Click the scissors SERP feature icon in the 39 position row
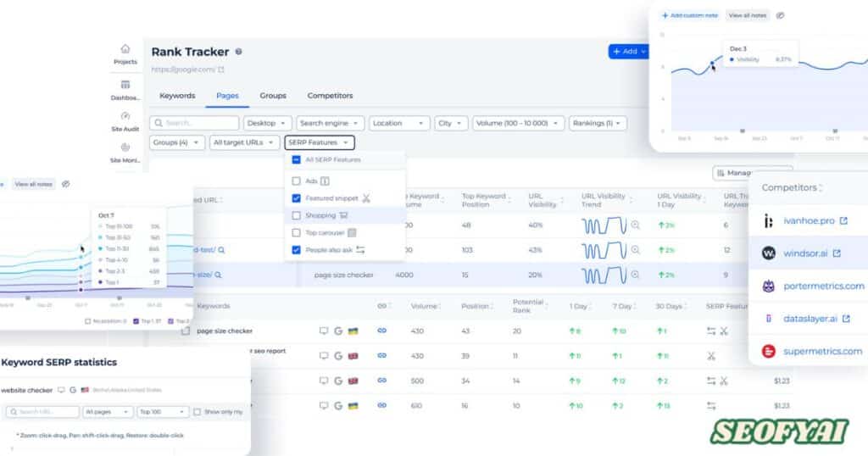The image size is (868, 456). [x=711, y=356]
